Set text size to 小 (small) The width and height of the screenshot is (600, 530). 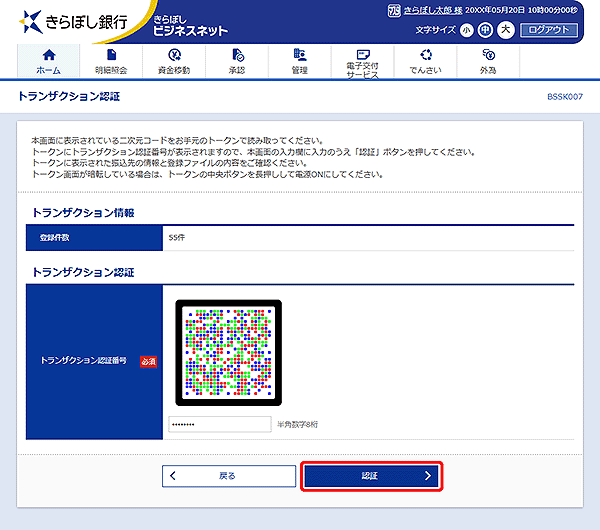(466, 30)
